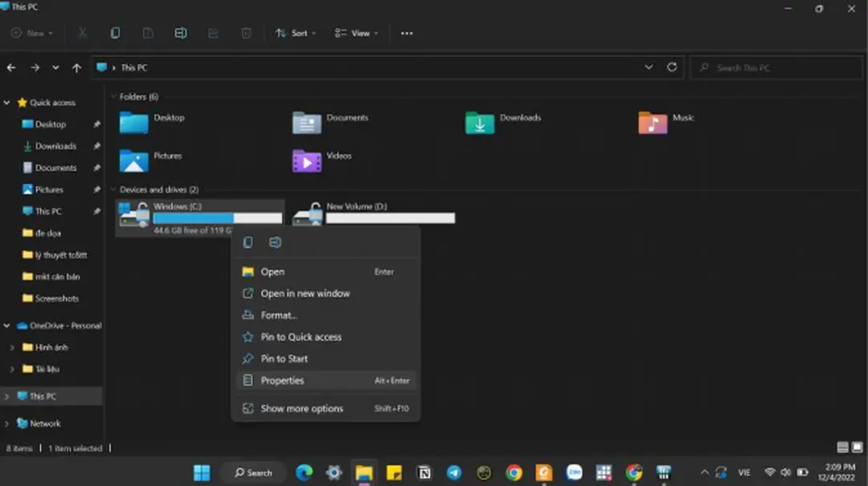Click Show more options in the context menu
This screenshot has height=486, width=868.
point(301,409)
